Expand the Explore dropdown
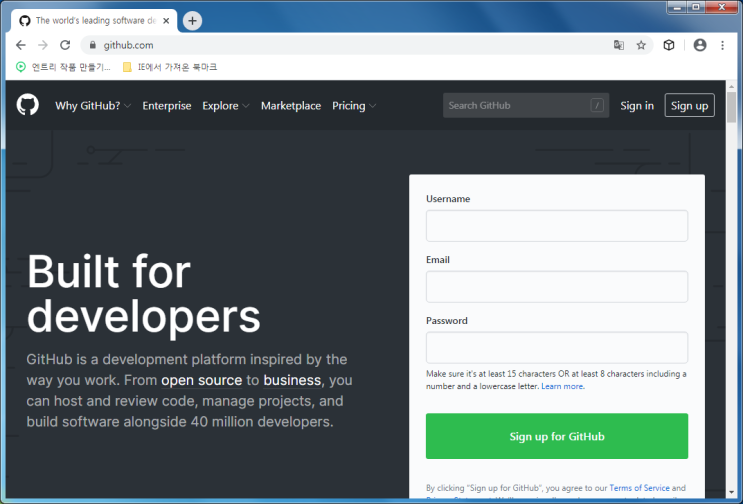The image size is (743, 504). pos(226,106)
